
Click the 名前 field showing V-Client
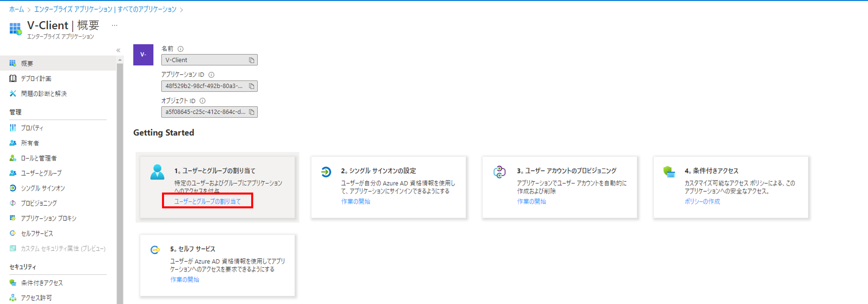209,60
